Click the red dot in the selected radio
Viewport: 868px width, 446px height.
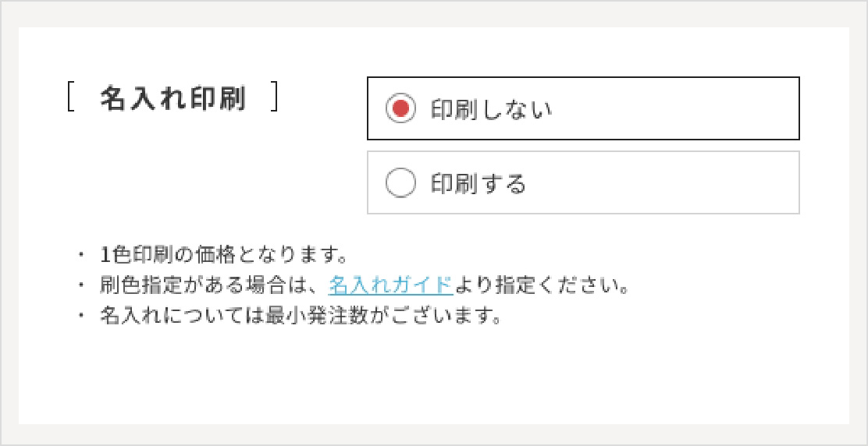tap(400, 109)
